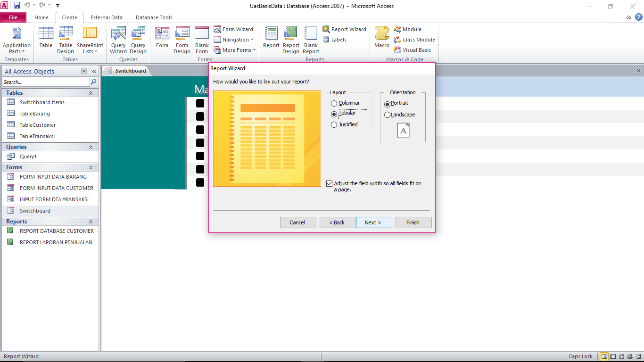This screenshot has height=362, width=644.
Task: Create a new Table Design
Action: 66,40
